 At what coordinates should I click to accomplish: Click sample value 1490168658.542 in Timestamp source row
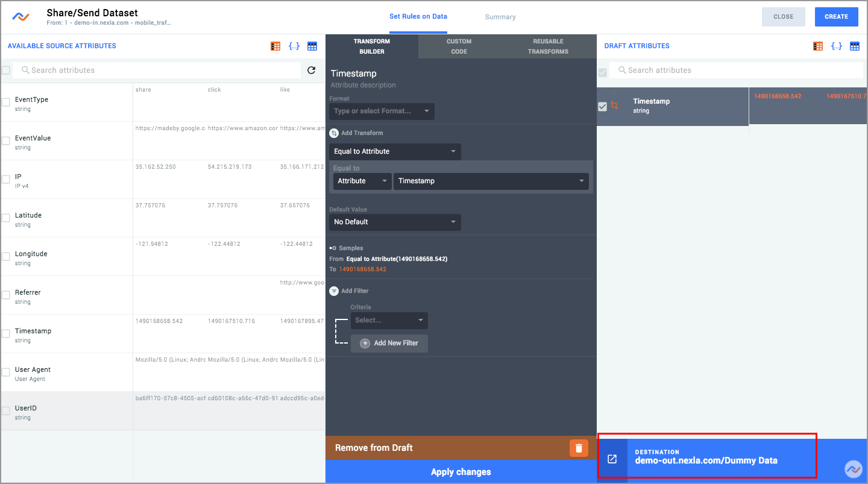159,321
